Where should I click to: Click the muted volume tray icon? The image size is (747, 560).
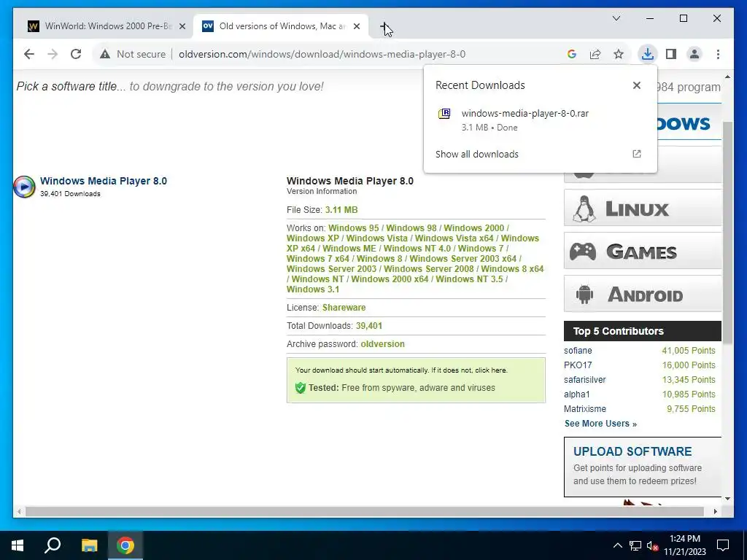coord(652,545)
